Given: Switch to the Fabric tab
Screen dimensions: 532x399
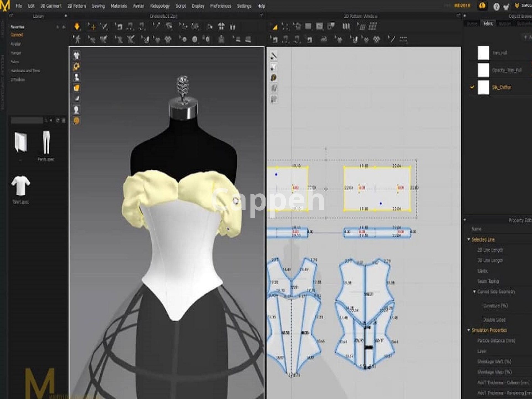Looking at the screenshot, I should [x=488, y=24].
